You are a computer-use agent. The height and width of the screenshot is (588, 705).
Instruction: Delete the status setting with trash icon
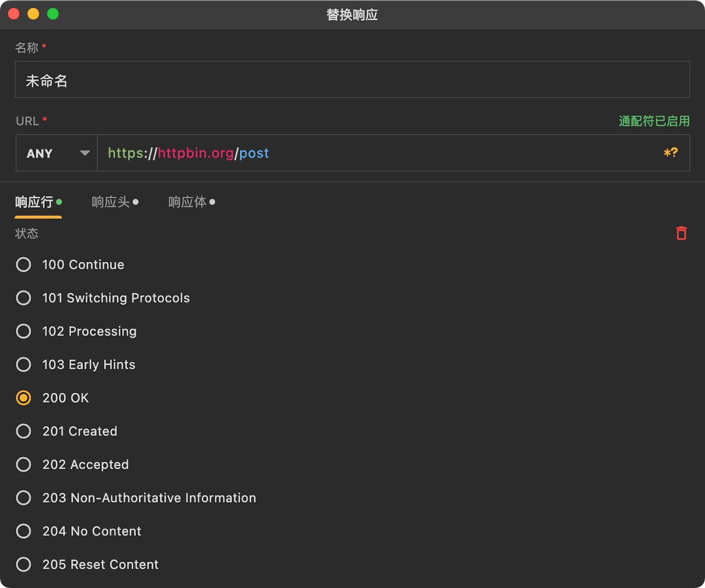click(x=681, y=233)
